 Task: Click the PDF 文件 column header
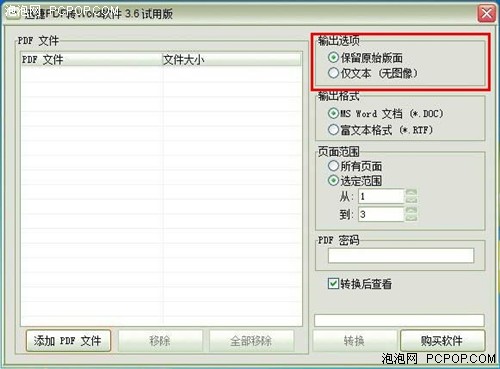(91, 60)
